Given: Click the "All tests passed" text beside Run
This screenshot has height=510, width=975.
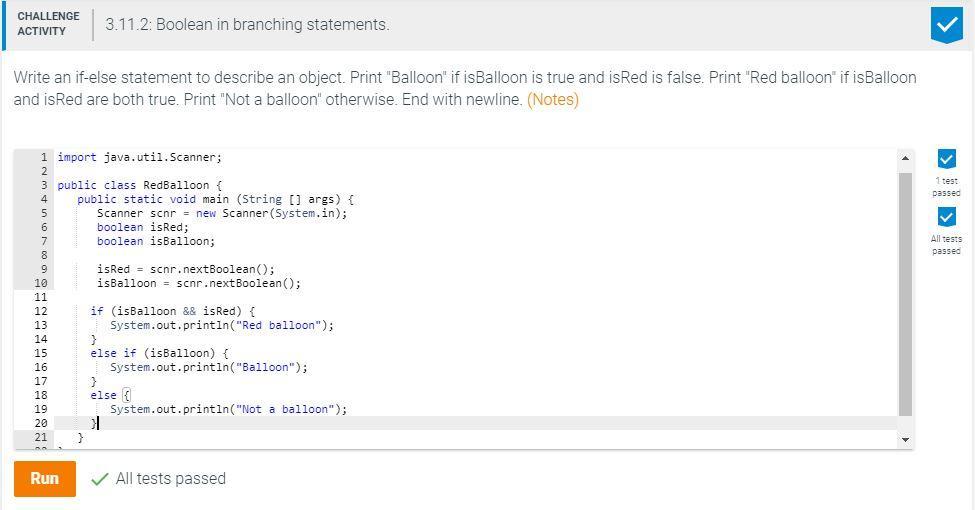Looking at the screenshot, I should tap(170, 479).
